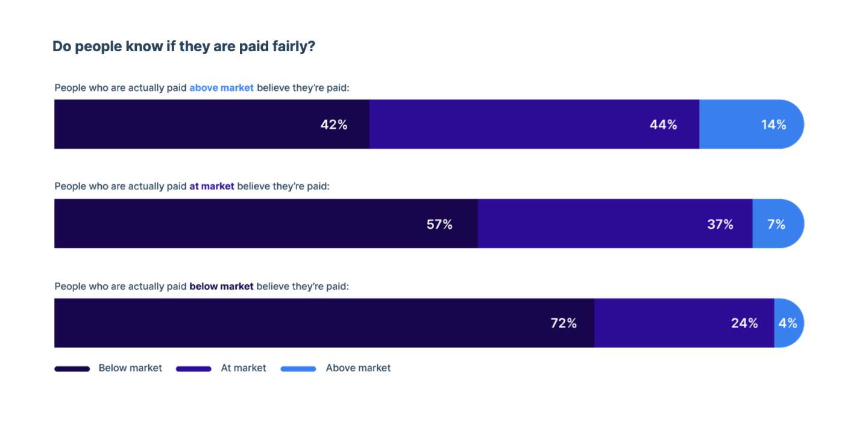868x442 pixels.
Task: Pick the 72% segment in the bottom bar
Action: point(324,323)
